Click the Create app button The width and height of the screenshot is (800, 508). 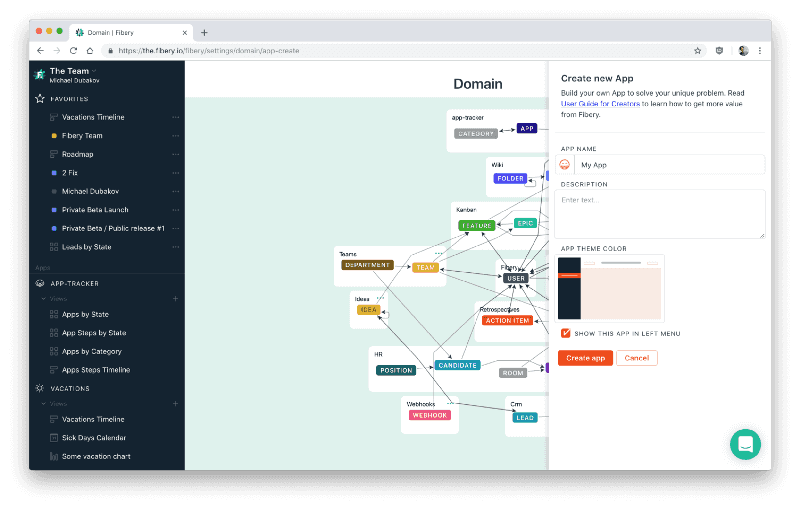click(585, 358)
